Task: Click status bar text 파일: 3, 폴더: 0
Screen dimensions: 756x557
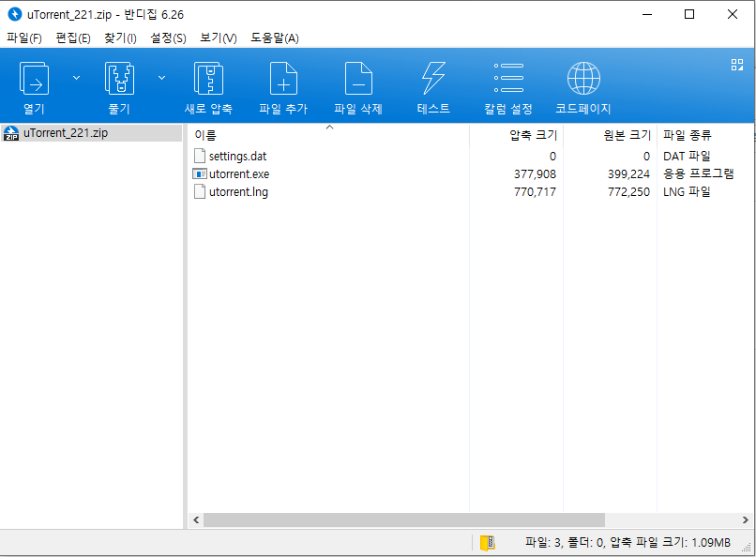Action: pos(565,543)
